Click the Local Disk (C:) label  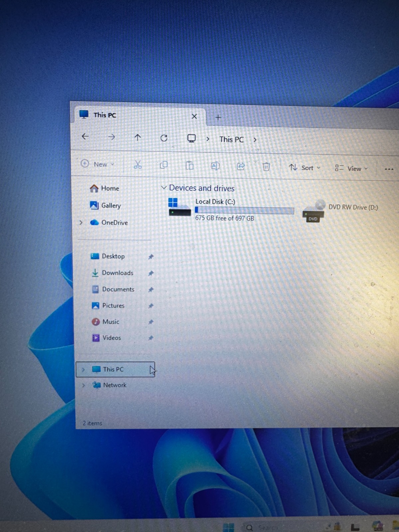pos(215,201)
